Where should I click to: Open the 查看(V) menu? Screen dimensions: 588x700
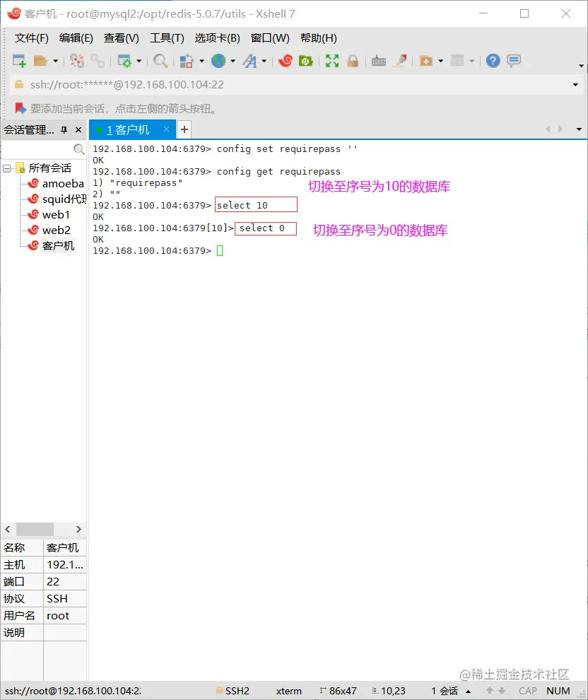pyautogui.click(x=122, y=38)
